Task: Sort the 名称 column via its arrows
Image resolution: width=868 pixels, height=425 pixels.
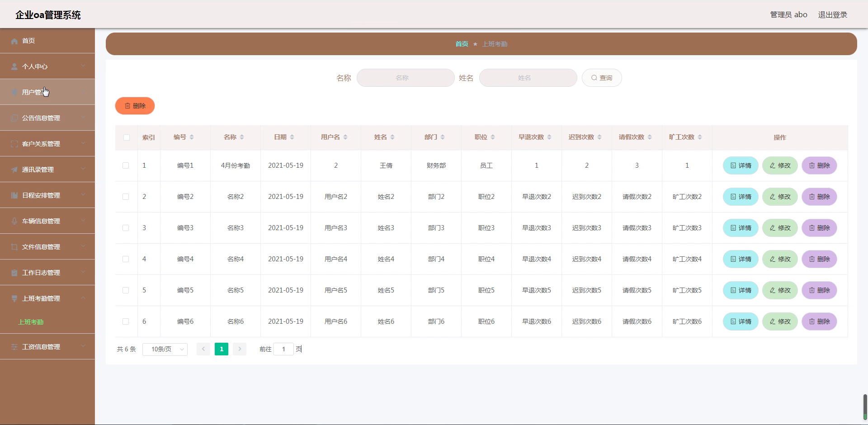Action: click(x=242, y=137)
